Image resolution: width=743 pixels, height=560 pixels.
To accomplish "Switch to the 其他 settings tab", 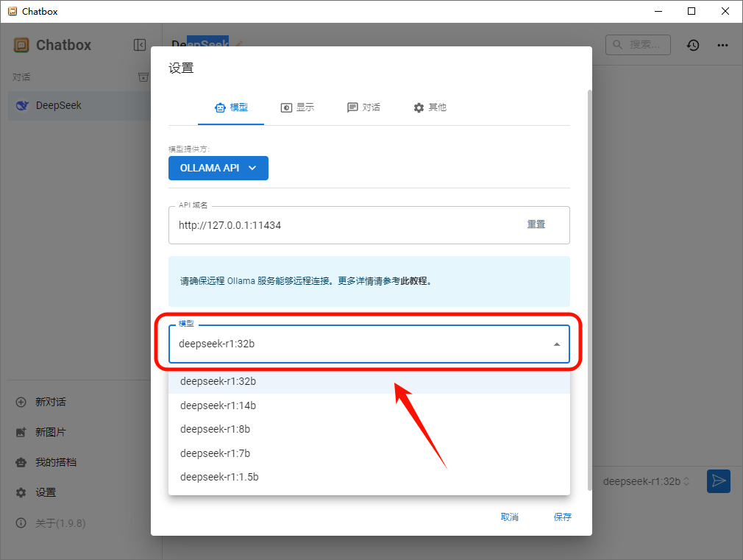I will (430, 107).
